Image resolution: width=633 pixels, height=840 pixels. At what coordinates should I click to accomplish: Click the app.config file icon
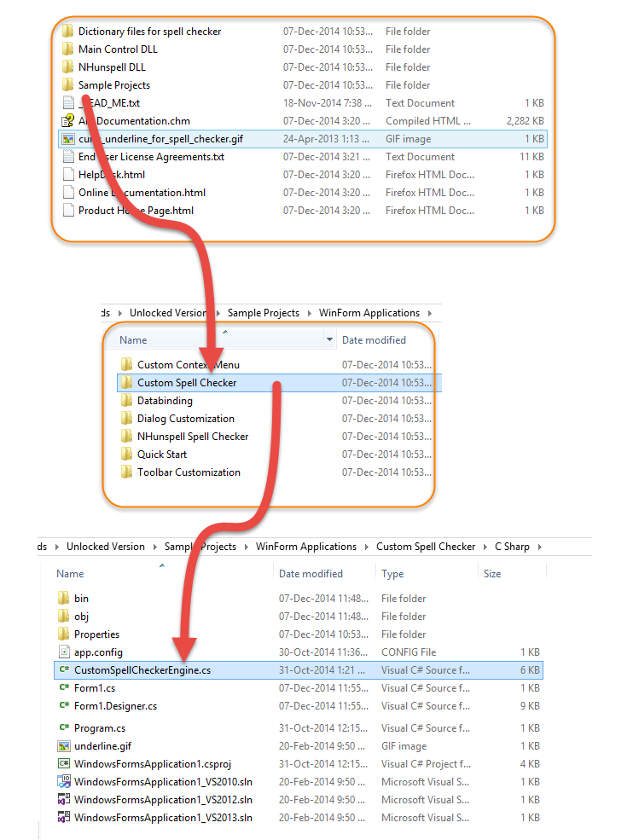pos(64,652)
